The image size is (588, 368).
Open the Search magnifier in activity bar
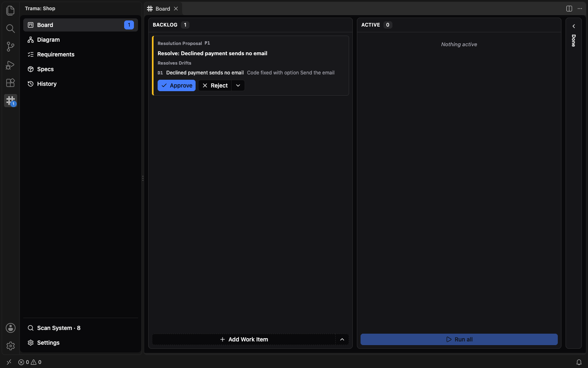click(11, 28)
